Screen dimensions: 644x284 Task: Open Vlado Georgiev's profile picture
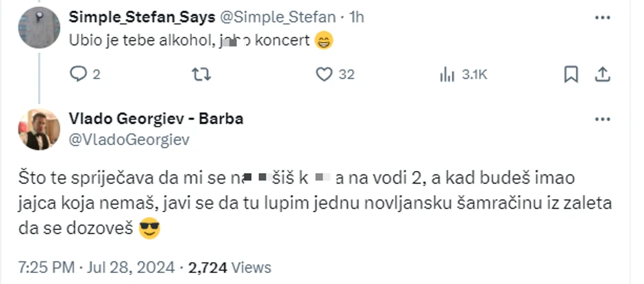39,129
